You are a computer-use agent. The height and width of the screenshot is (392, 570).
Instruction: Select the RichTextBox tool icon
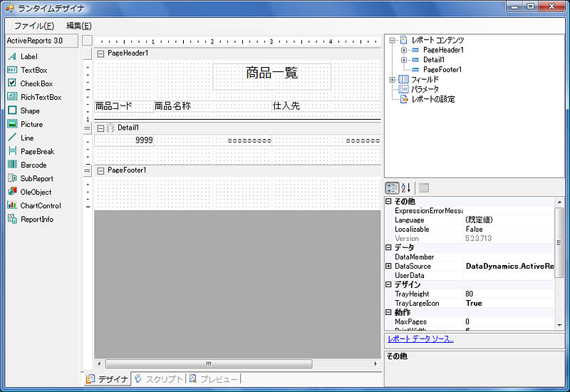[12, 97]
